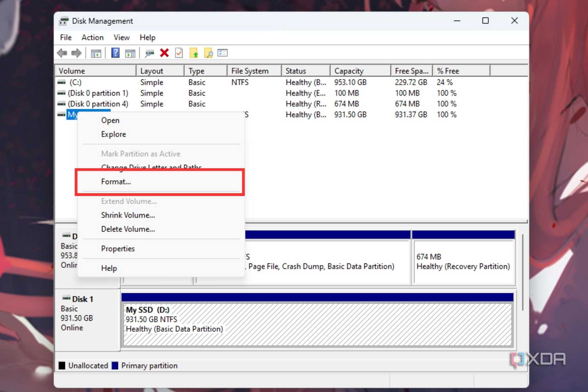Select Format... in the context menu

(x=161, y=182)
